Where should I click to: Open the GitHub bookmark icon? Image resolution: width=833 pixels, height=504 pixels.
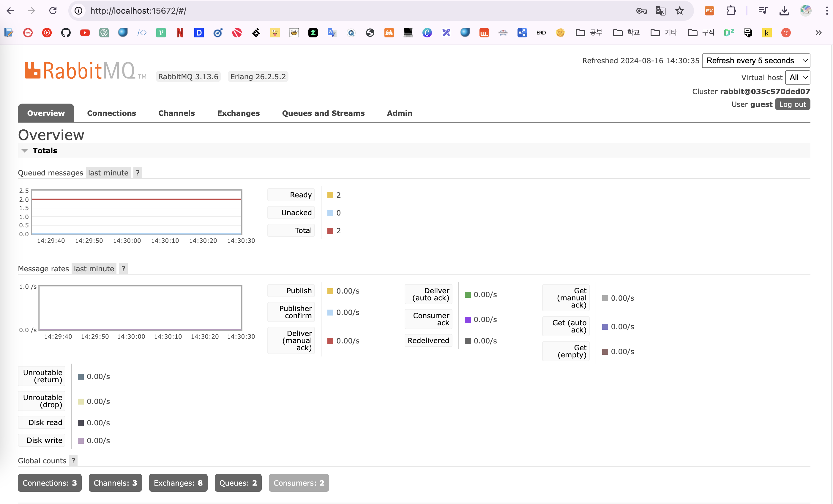(66, 33)
